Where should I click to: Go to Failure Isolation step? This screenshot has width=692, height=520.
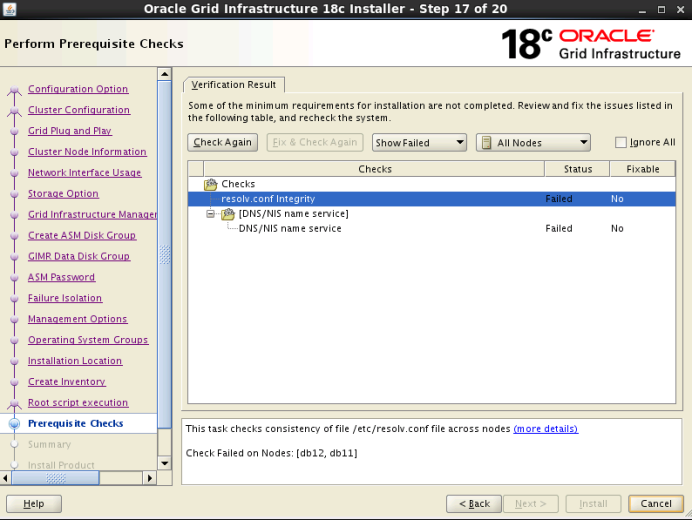coord(65,298)
